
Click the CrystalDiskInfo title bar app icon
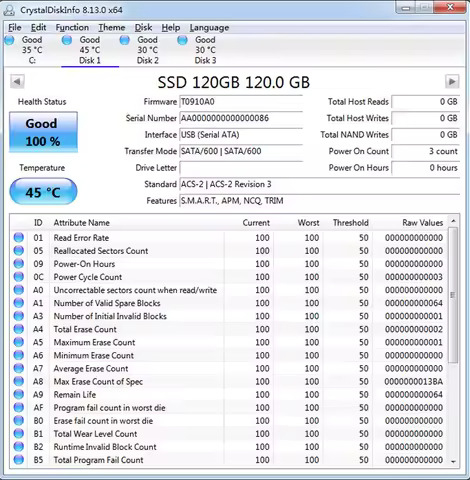point(9,10)
